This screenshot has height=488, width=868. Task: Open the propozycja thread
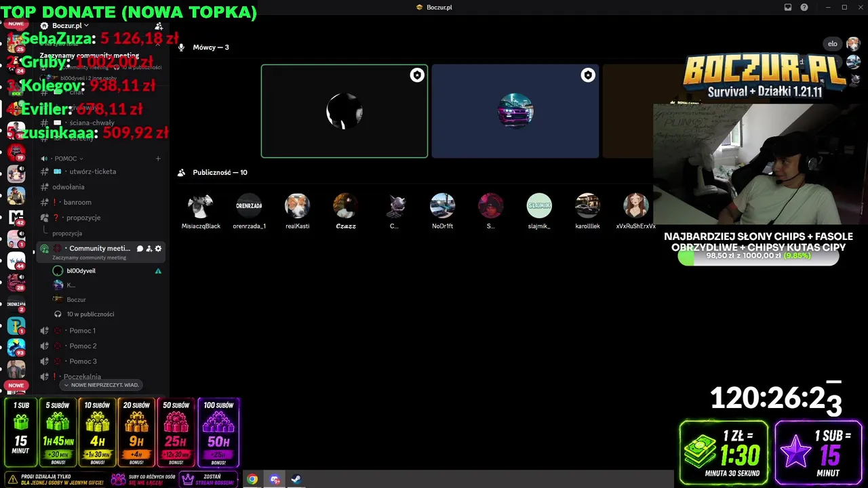[67, 233]
